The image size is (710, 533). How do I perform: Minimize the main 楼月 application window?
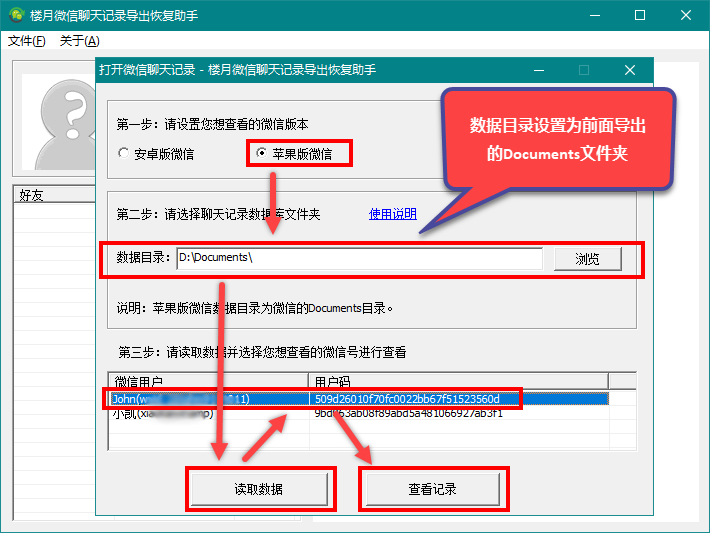595,15
